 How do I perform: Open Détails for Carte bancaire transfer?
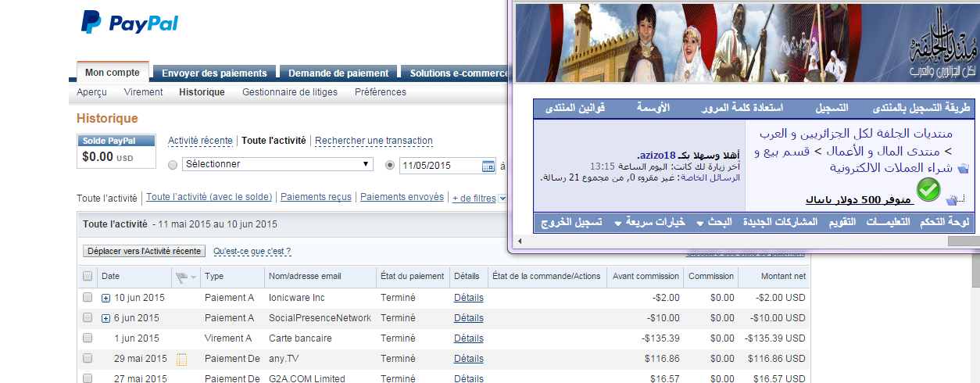pyautogui.click(x=468, y=338)
